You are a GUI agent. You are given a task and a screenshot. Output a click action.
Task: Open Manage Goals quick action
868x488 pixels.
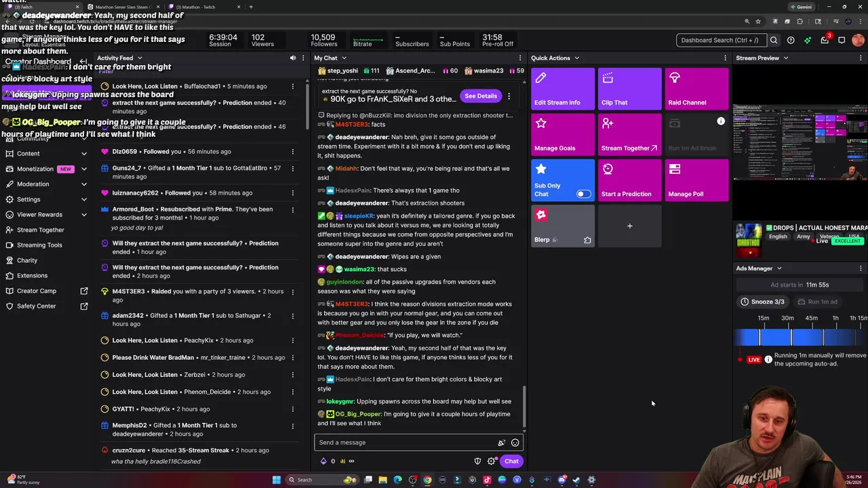pos(563,134)
